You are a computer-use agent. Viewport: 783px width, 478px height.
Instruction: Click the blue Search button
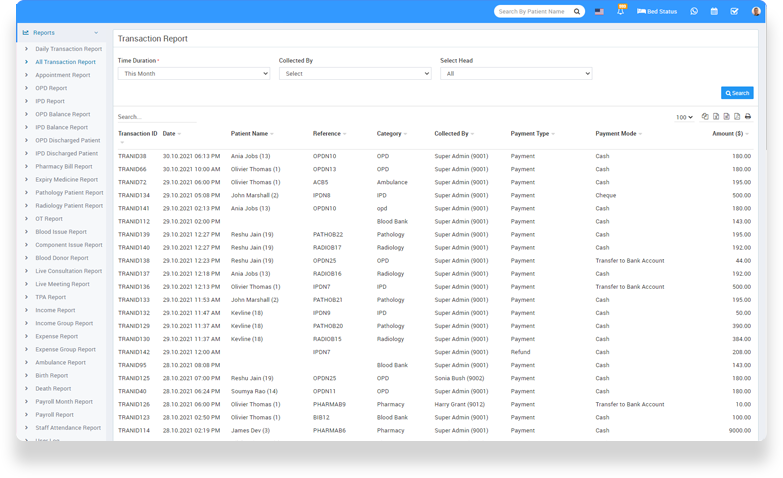coord(737,93)
